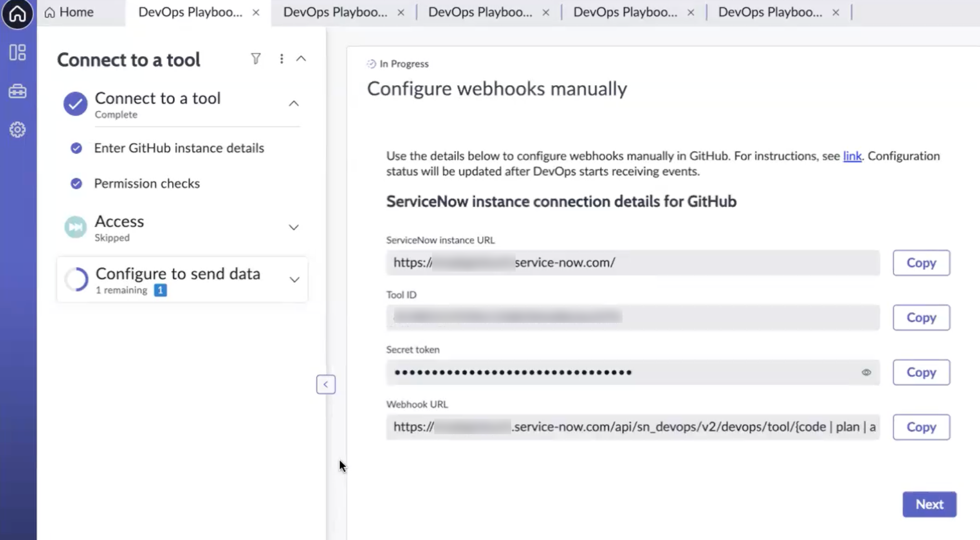Copy the Tool ID value
This screenshot has width=980, height=540.
tap(922, 317)
